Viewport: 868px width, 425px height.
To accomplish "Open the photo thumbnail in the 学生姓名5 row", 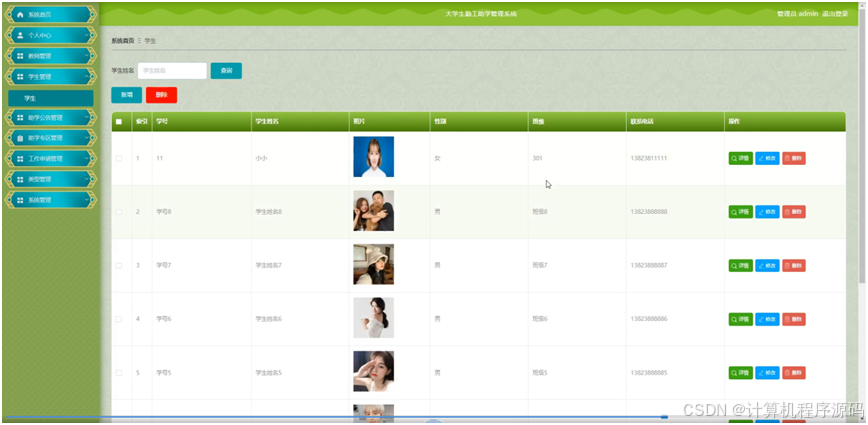I will [374, 371].
